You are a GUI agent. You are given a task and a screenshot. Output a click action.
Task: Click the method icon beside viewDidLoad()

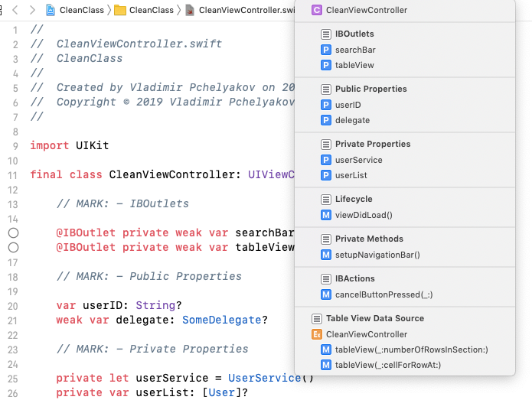tap(327, 215)
